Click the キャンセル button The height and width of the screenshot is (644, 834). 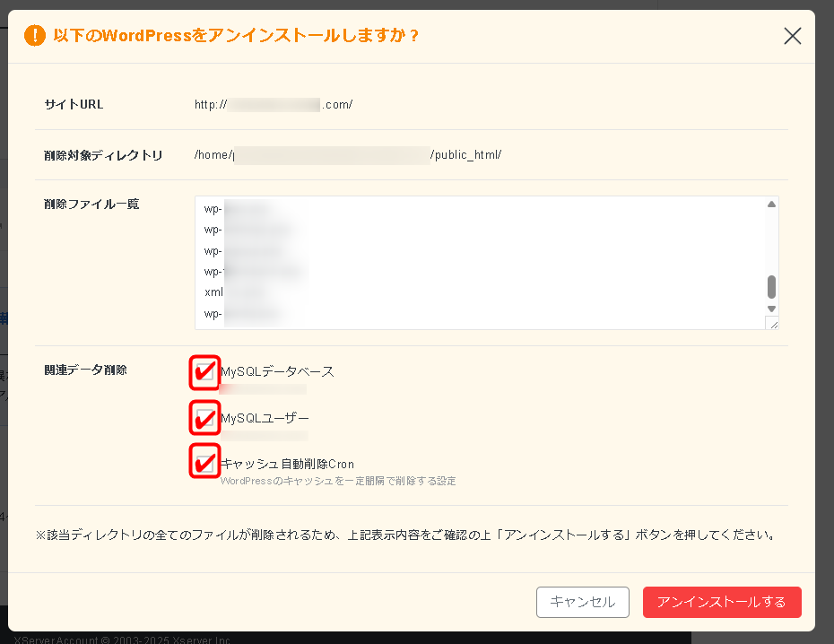coord(582,602)
